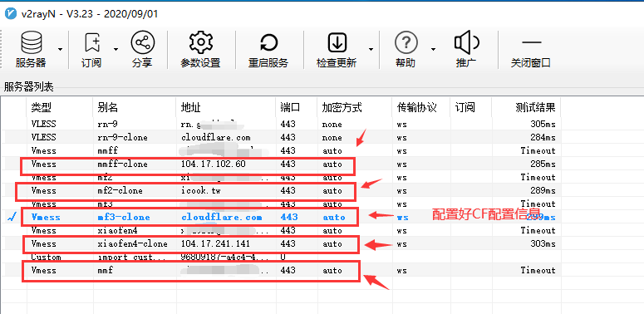Click the 订阅 column header
The image size is (644, 314).
pyautogui.click(x=471, y=107)
